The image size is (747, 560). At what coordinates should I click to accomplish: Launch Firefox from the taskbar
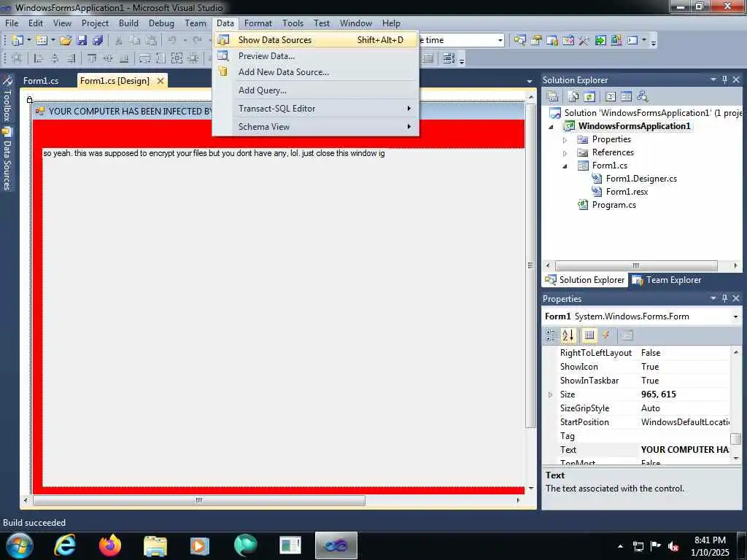(x=110, y=545)
